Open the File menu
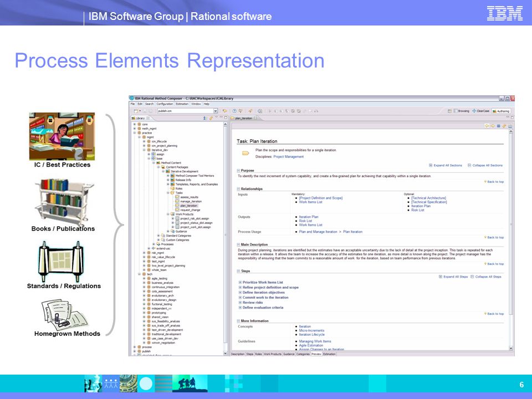This screenshot has width=532, height=399. [132, 104]
